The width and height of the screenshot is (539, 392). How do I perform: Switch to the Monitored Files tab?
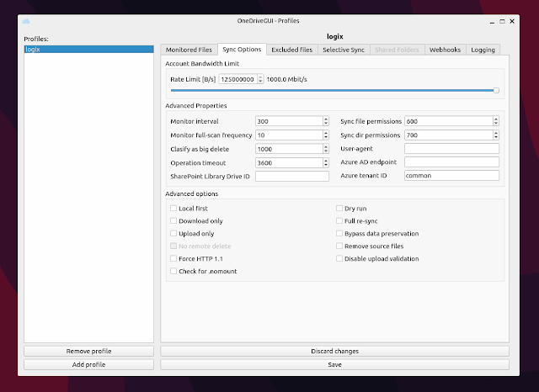(189, 50)
